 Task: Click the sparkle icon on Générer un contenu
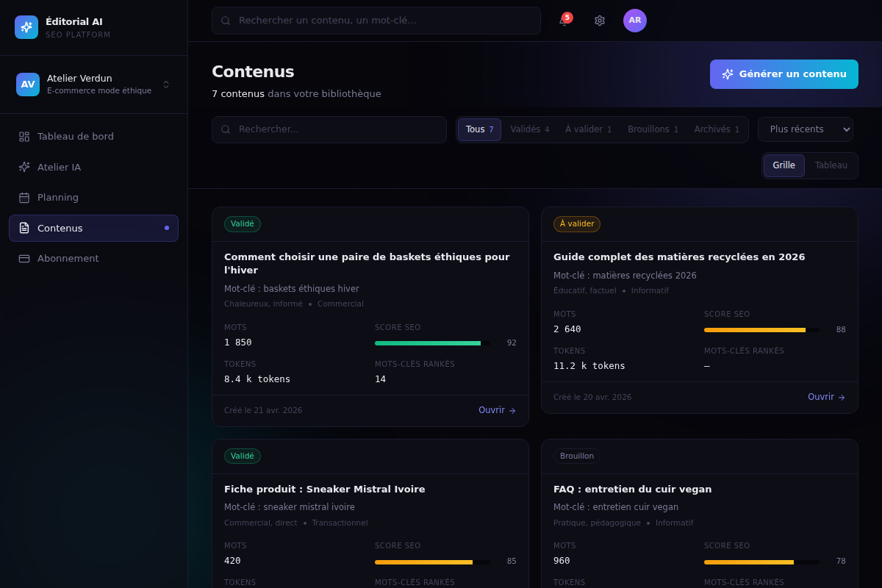728,74
